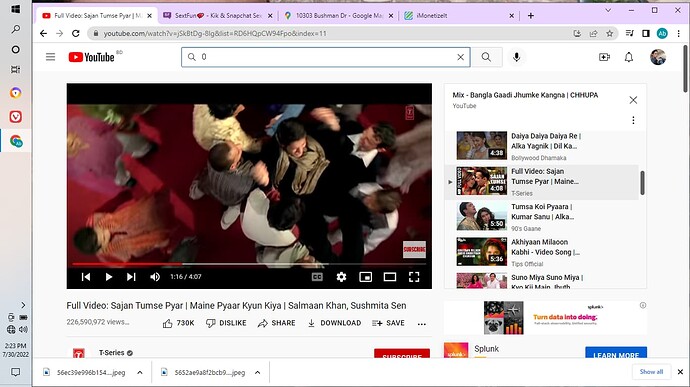Click the search magnifier button
The image size is (690, 387).
click(x=486, y=57)
